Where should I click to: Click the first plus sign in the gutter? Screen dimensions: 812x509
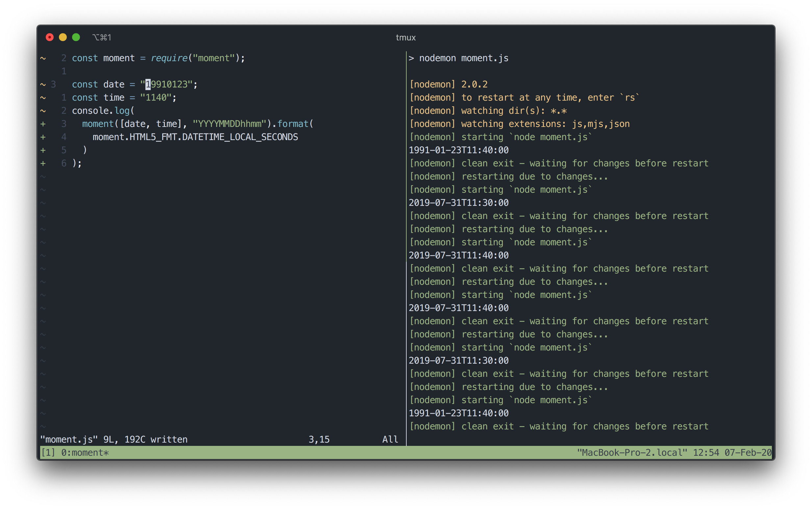tap(43, 124)
